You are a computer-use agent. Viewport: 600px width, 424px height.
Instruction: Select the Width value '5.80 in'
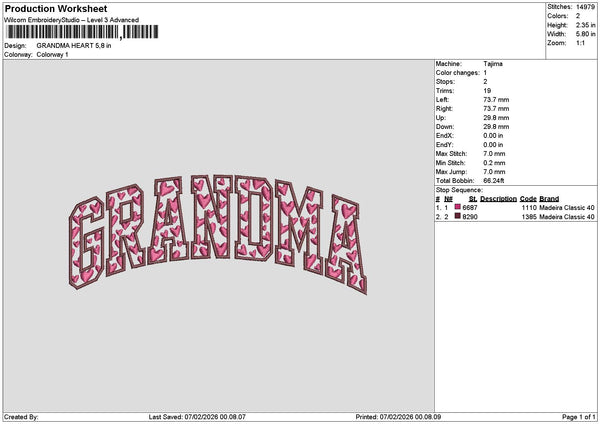tap(585, 34)
